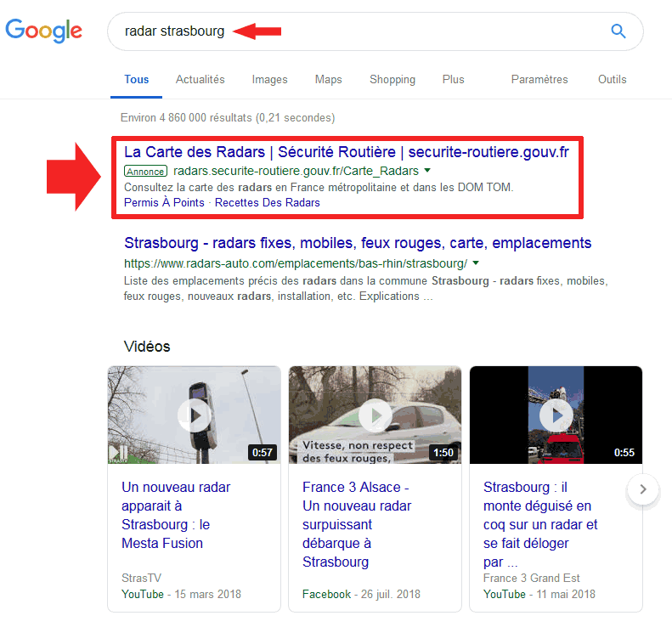Screen dimensions: 672x627
Task: Open Paramètres menu
Action: (539, 79)
